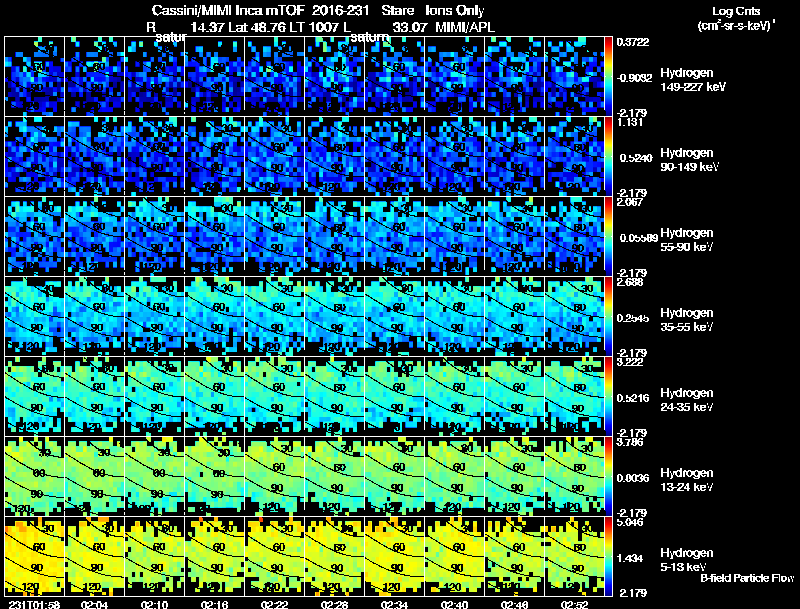
Task: Click the 1.131 color scale value
Action: coord(630,122)
